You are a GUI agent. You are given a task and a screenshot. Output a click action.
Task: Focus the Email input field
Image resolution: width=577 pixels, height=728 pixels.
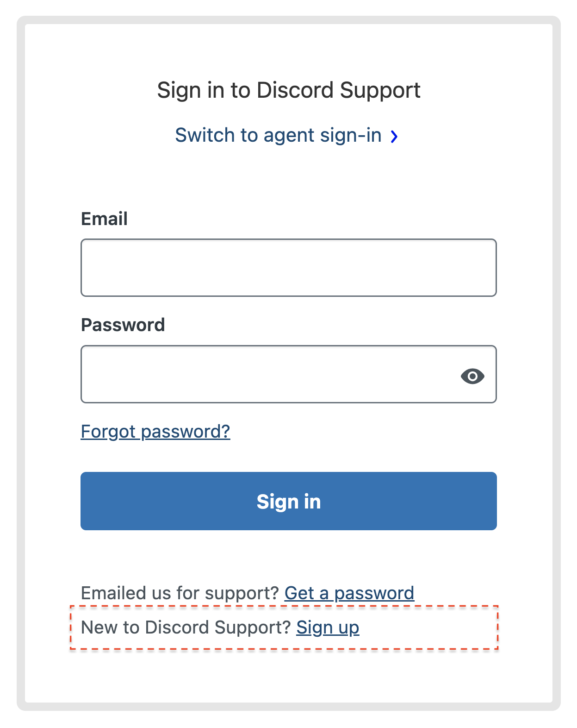288,268
